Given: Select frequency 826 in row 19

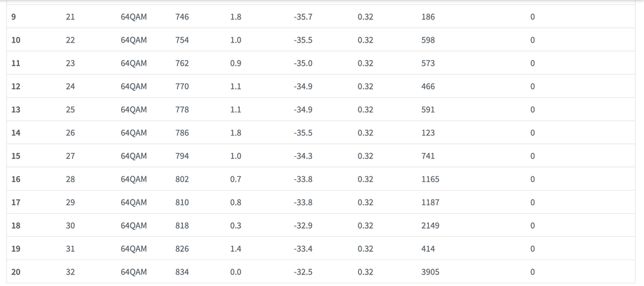Looking at the screenshot, I should (x=182, y=249).
